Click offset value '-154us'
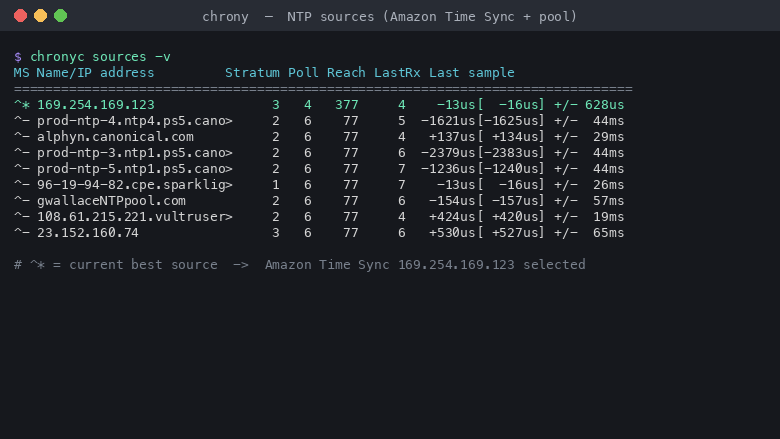The width and height of the screenshot is (780, 439). [x=452, y=200]
